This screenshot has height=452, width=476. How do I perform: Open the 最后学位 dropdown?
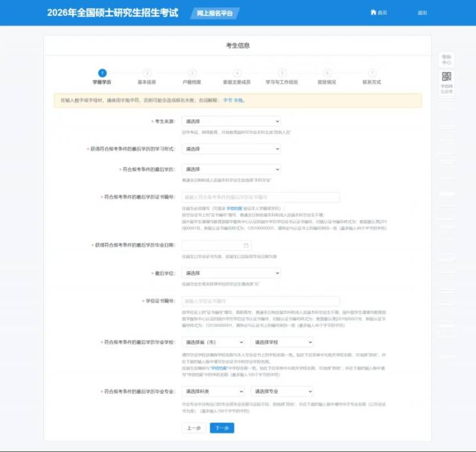tap(232, 273)
